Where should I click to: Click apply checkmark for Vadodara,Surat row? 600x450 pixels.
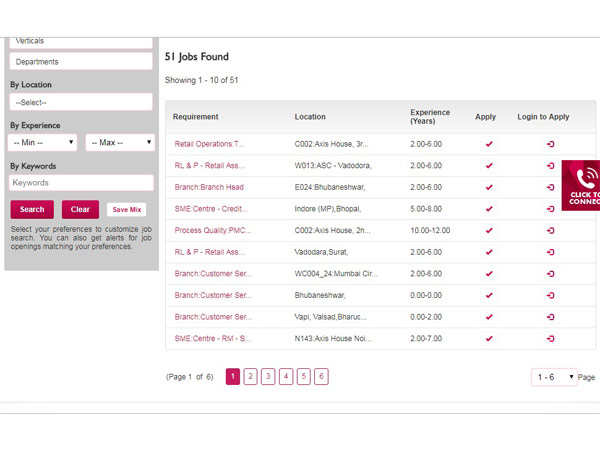coord(489,252)
